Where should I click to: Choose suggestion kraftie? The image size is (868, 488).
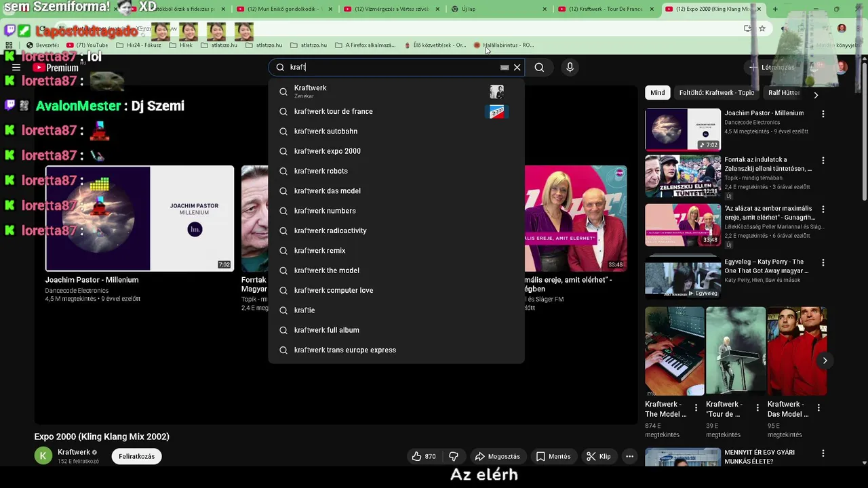[x=397, y=310]
